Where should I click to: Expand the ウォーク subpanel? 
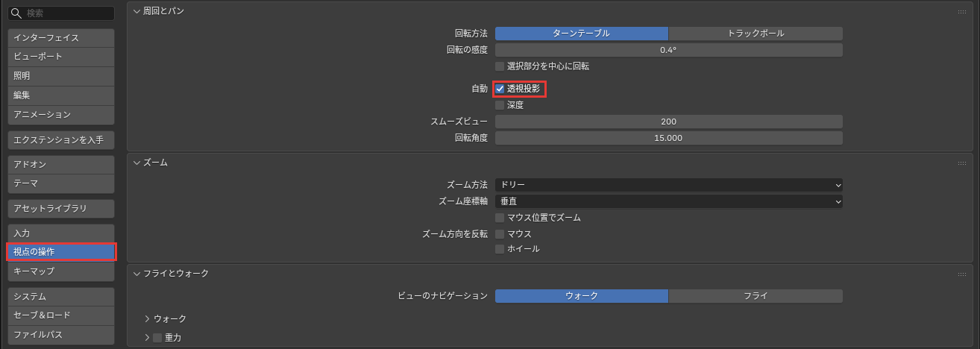coord(148,318)
